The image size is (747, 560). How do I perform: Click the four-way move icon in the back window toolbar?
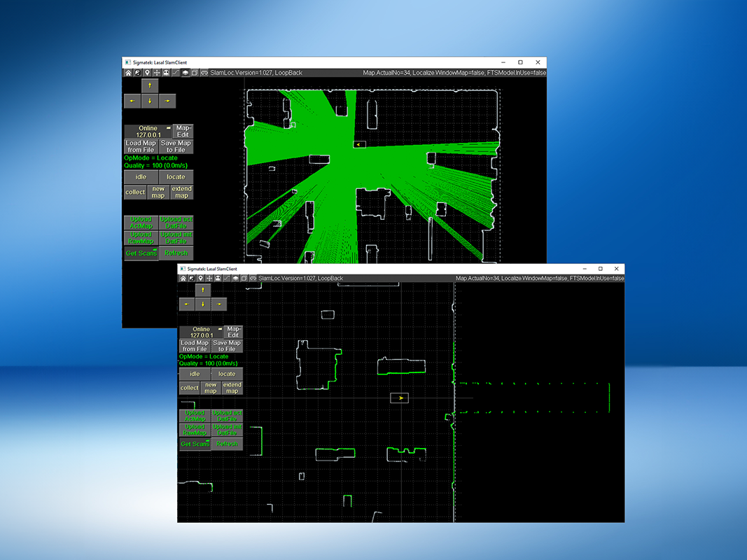(157, 73)
